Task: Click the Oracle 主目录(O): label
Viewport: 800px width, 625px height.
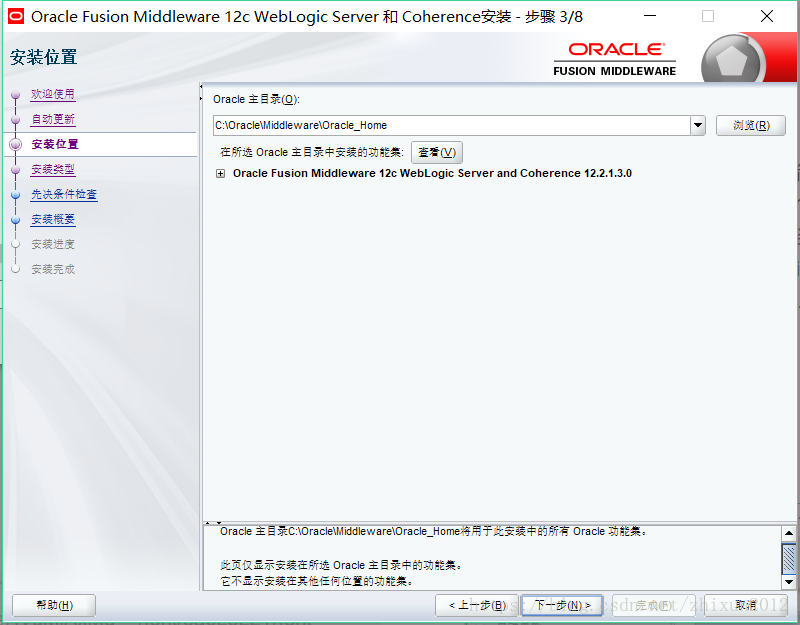Action: (256, 99)
